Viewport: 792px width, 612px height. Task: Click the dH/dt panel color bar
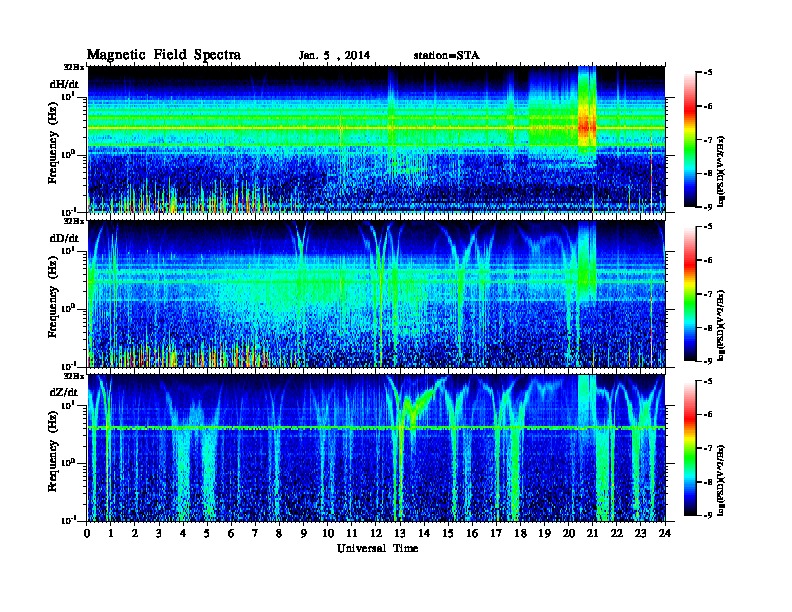tap(690, 140)
